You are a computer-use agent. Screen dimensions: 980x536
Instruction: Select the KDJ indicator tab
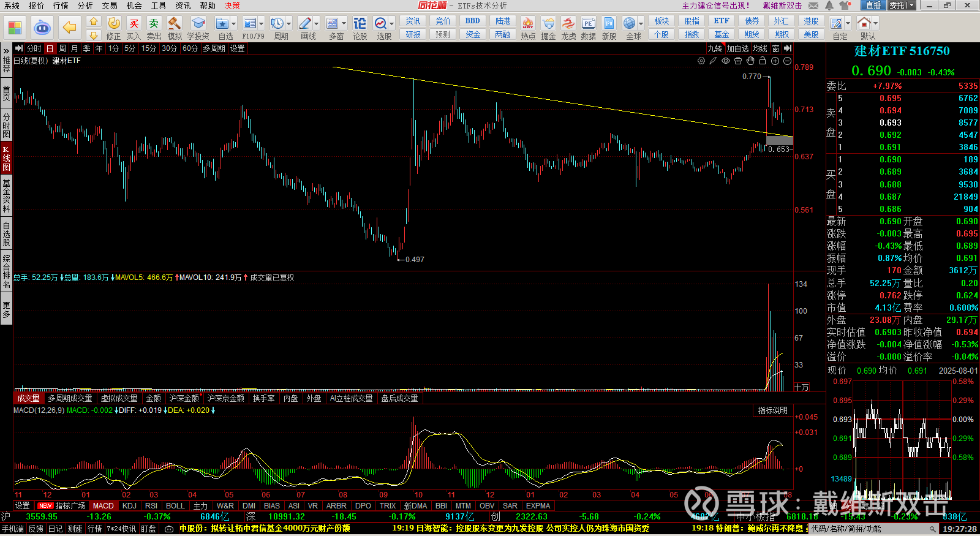tap(129, 506)
